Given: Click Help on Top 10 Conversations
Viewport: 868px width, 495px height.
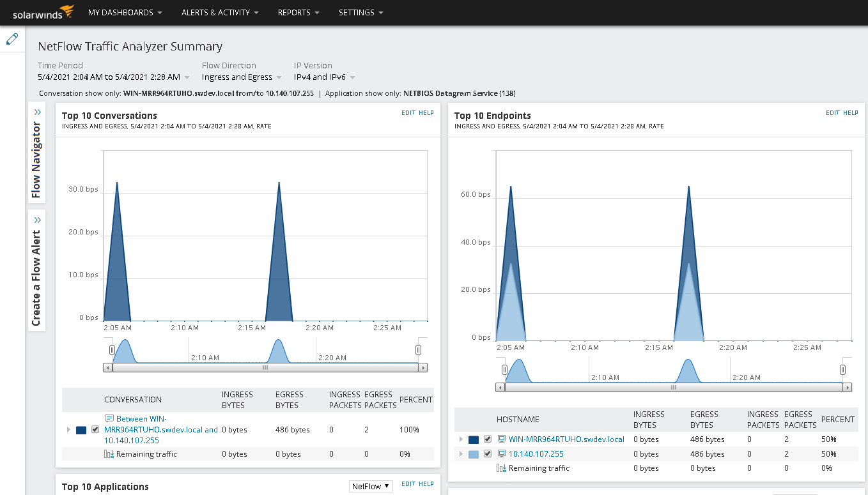Looking at the screenshot, I should (426, 113).
